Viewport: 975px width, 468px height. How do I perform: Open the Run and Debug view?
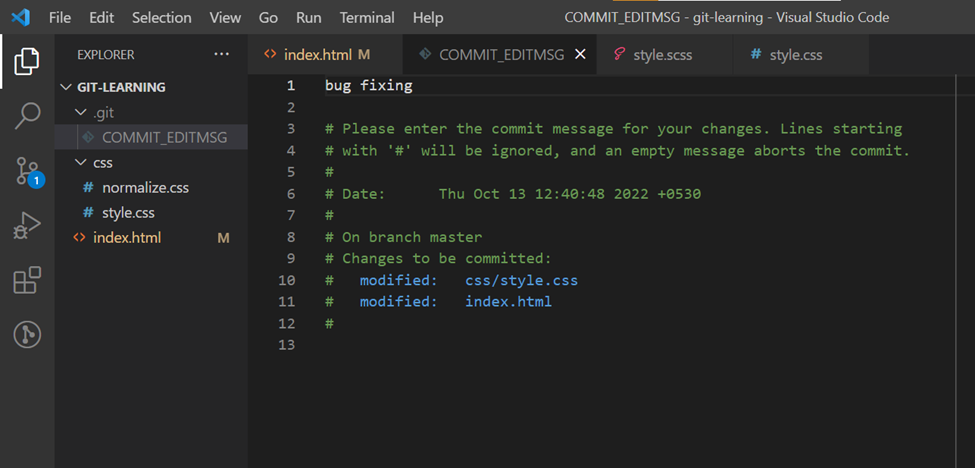pos(27,226)
